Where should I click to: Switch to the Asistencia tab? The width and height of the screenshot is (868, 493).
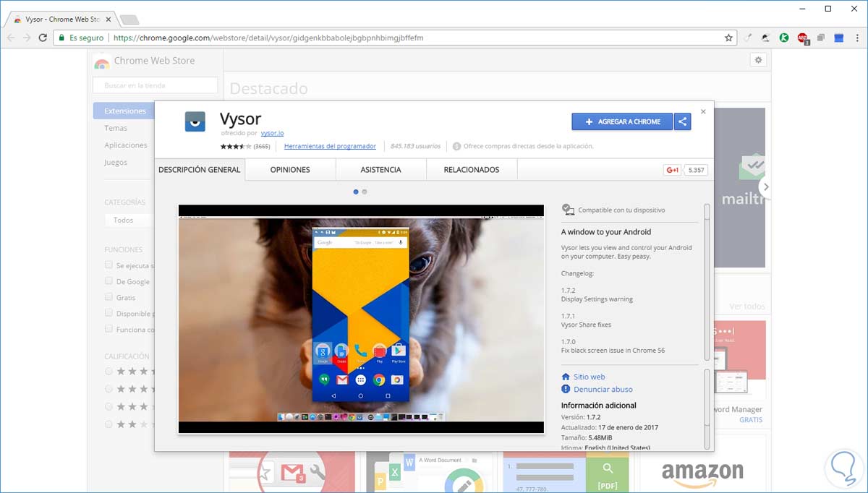click(x=380, y=170)
